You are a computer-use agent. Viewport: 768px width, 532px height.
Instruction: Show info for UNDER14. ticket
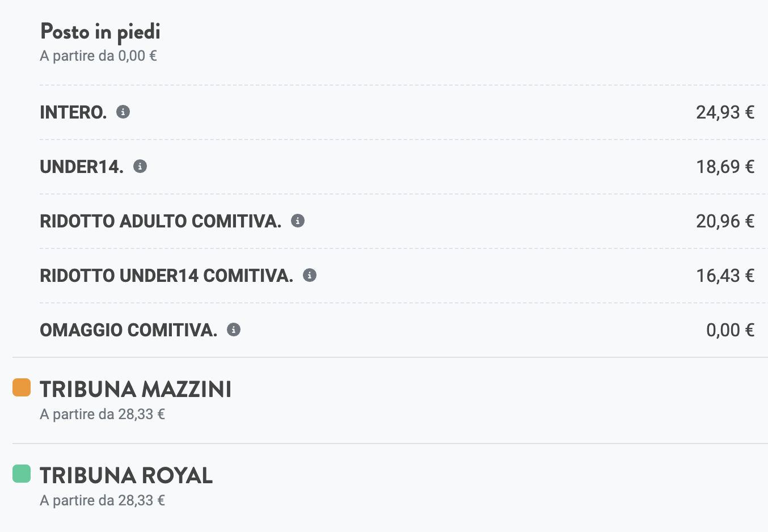pos(140,166)
